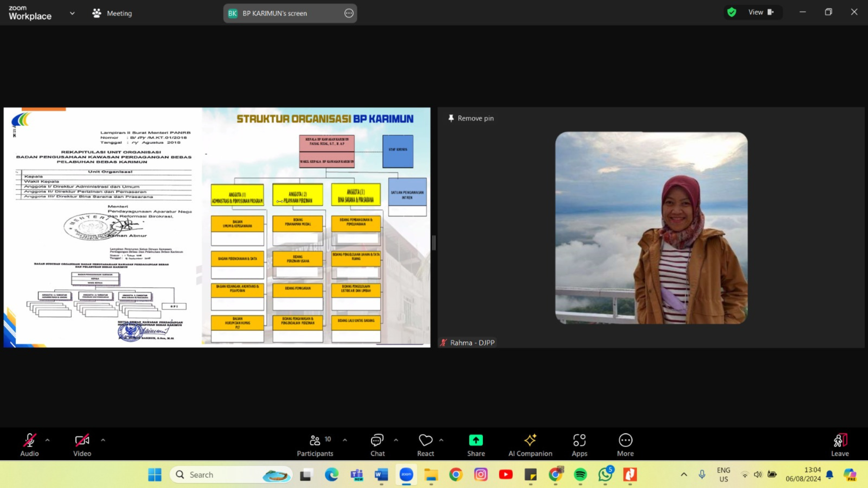Open clock and calendar 13:04
The width and height of the screenshot is (868, 488).
tap(803, 474)
